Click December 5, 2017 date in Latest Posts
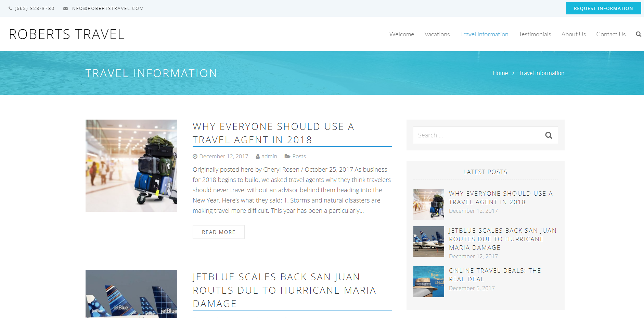The height and width of the screenshot is (318, 644). pos(472,288)
